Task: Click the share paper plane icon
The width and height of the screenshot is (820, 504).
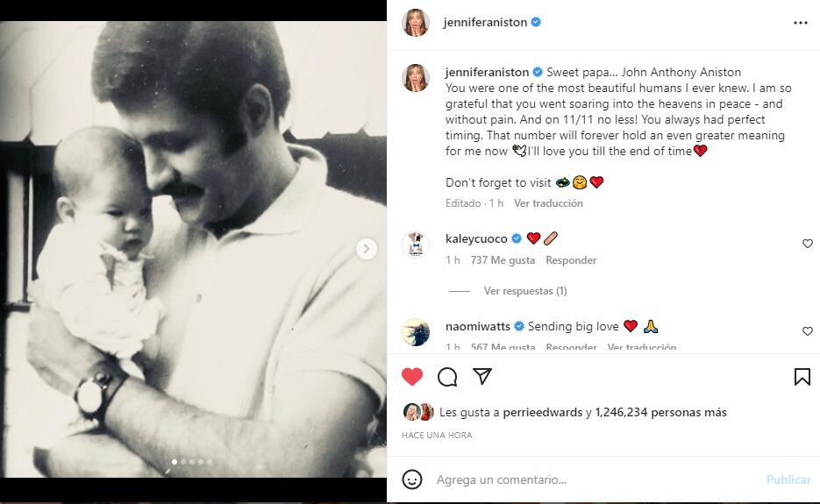Action: coord(481,377)
